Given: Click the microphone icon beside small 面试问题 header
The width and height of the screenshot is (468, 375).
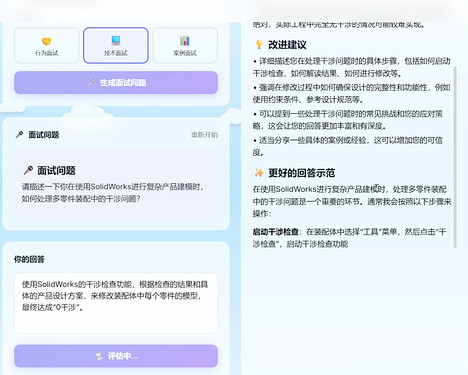Looking at the screenshot, I should (19, 135).
